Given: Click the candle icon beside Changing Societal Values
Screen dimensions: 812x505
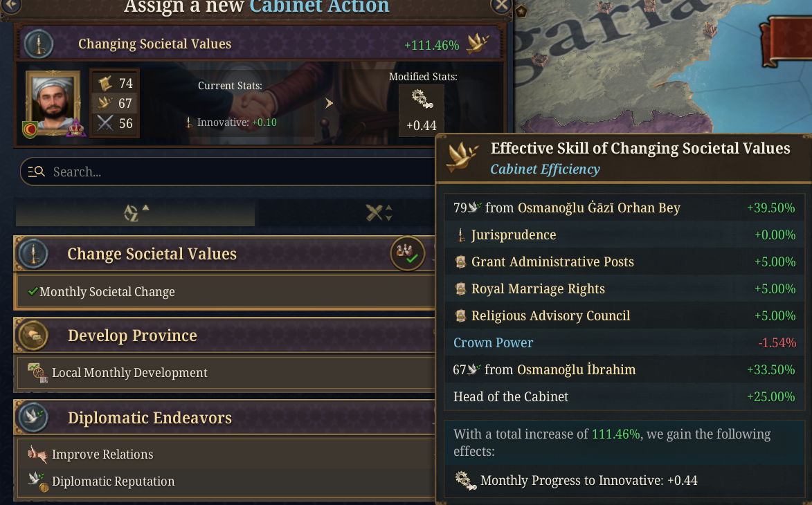Looking at the screenshot, I should (40, 43).
